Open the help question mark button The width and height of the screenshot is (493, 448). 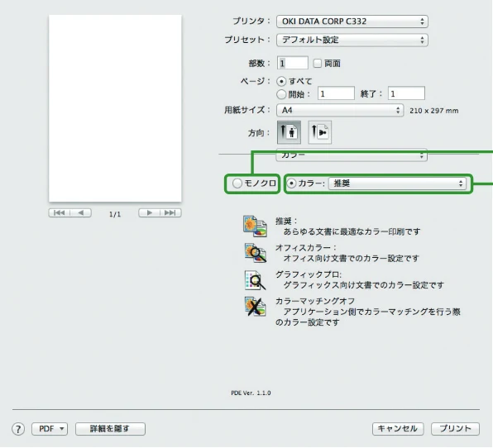click(x=18, y=428)
